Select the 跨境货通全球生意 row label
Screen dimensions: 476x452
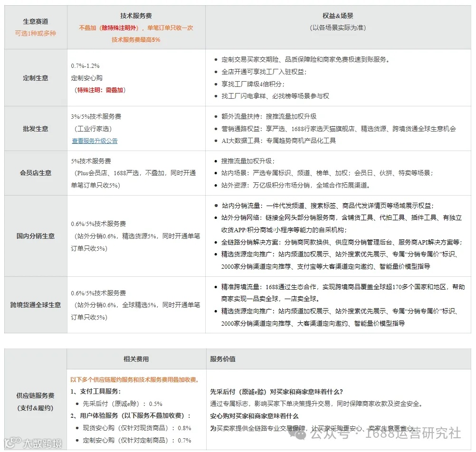point(36,305)
